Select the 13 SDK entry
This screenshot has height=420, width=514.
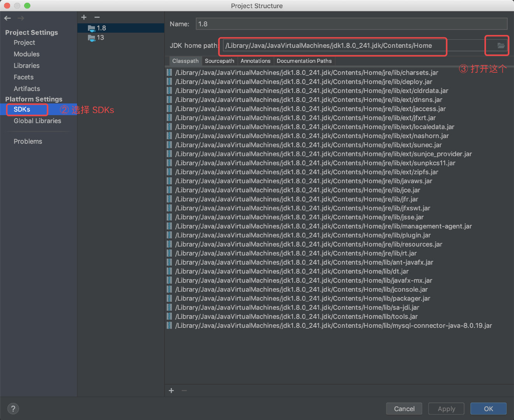(x=121, y=38)
